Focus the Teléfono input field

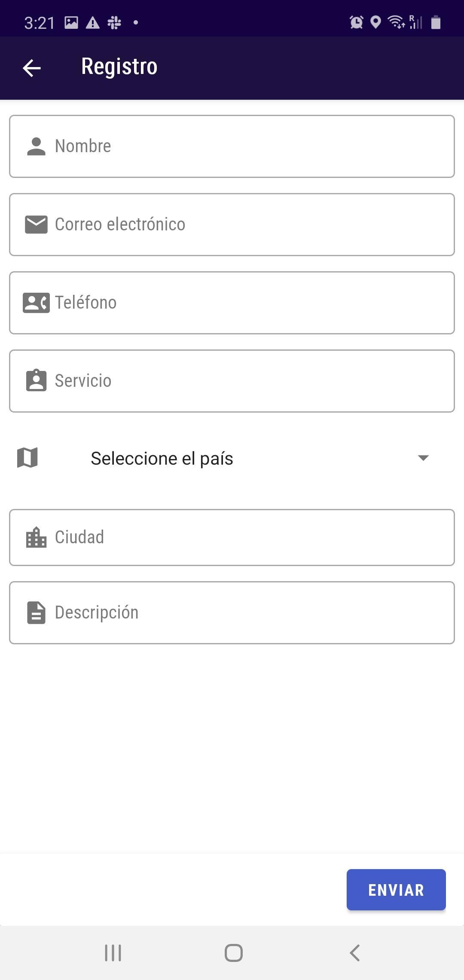pyautogui.click(x=232, y=303)
